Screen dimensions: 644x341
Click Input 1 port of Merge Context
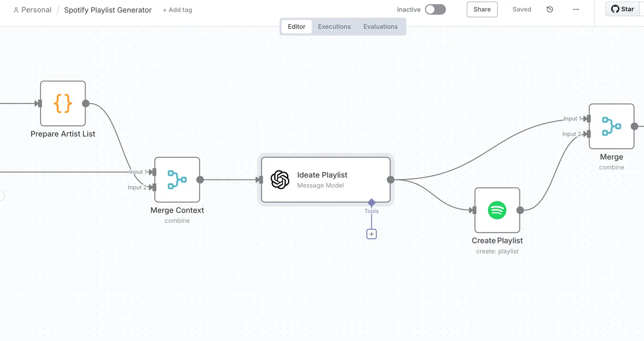154,172
